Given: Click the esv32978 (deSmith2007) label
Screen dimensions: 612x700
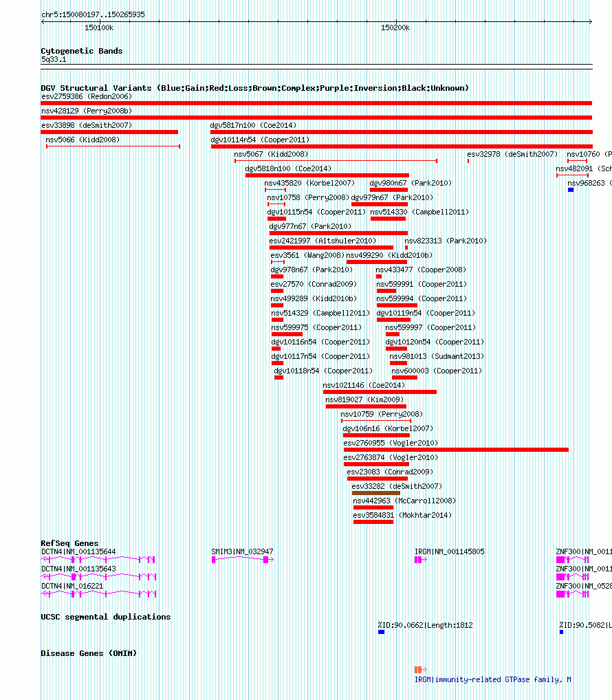Looking at the screenshot, I should (512, 154).
